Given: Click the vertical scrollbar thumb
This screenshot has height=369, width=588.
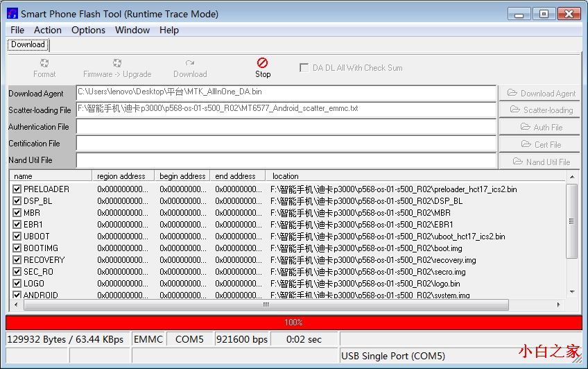Looking at the screenshot, I should tap(572, 221).
